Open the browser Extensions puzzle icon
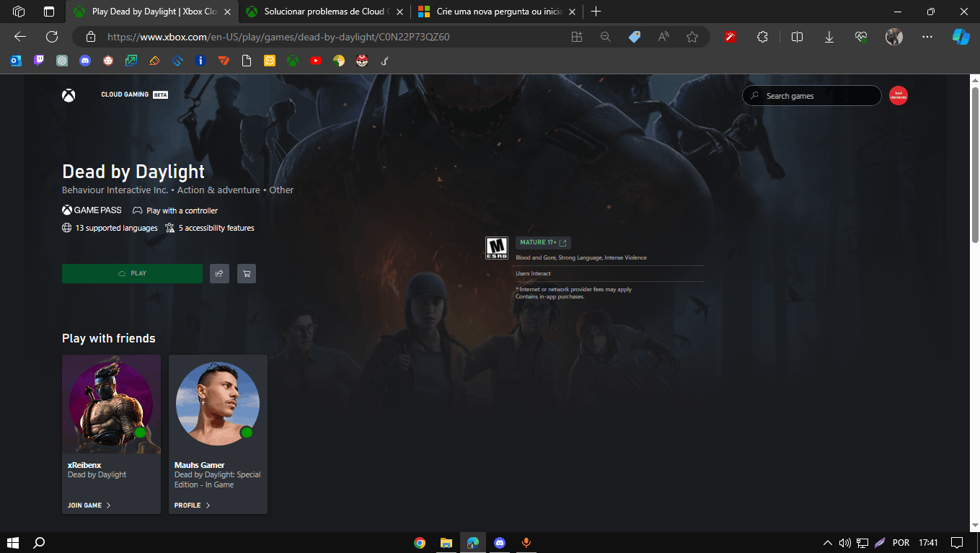The image size is (980, 553). (x=763, y=37)
